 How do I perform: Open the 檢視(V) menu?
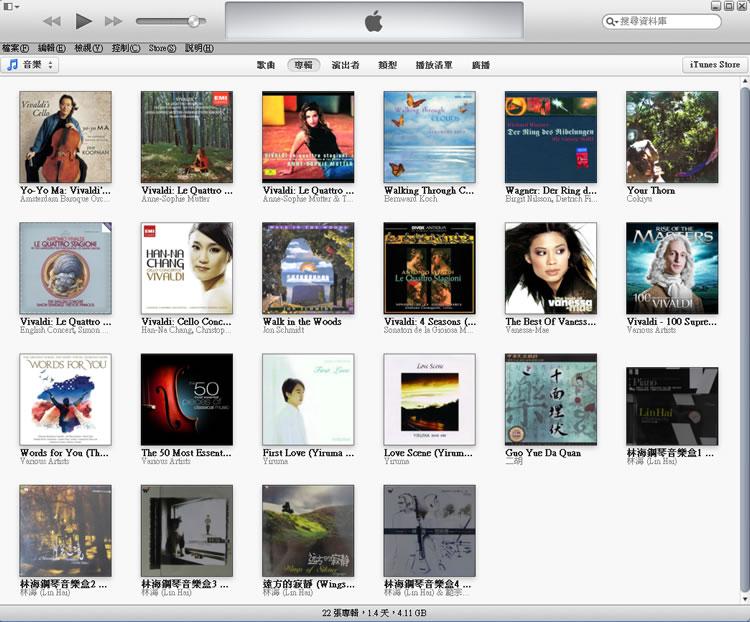point(88,48)
